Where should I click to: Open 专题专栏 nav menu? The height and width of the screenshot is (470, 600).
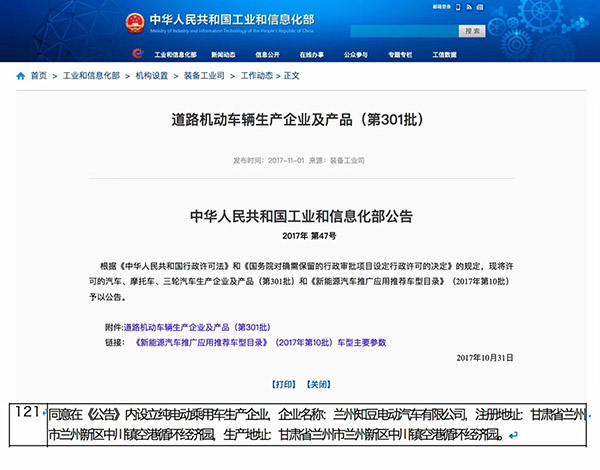(x=400, y=55)
